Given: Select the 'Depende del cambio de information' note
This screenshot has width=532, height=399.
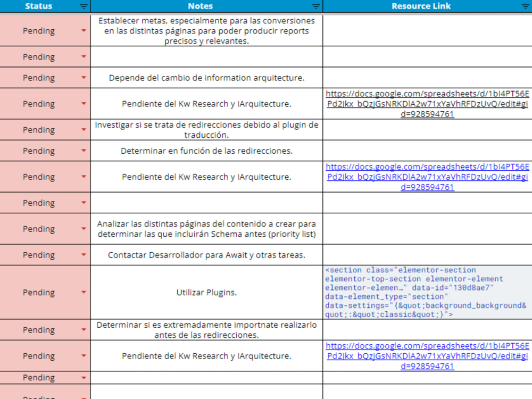Looking at the screenshot, I should [x=206, y=78].
